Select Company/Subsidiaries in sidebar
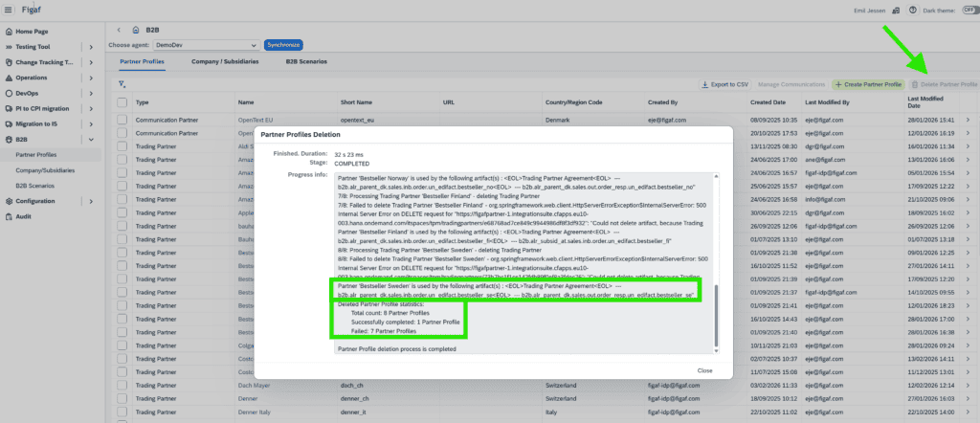 pos(44,170)
